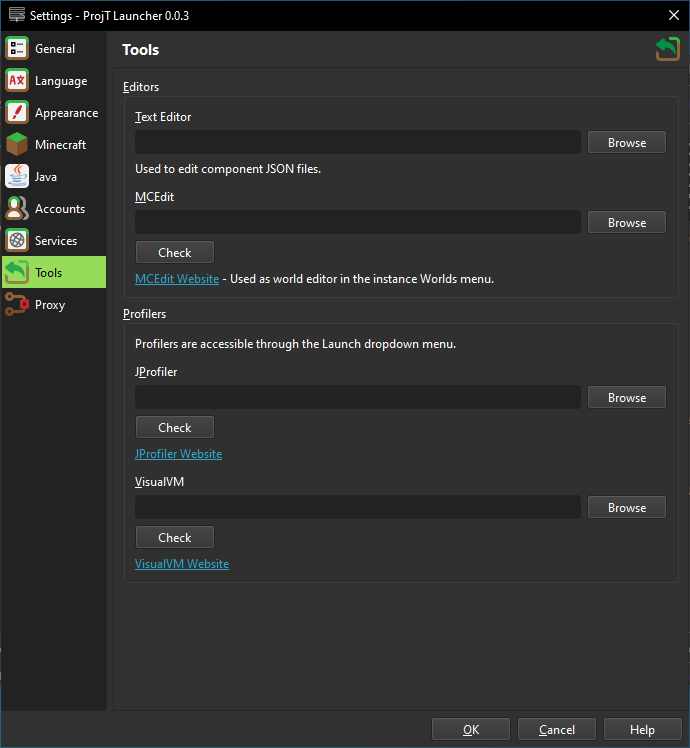The image size is (690, 748).
Task: Confirm settings with OK button
Action: (470, 730)
